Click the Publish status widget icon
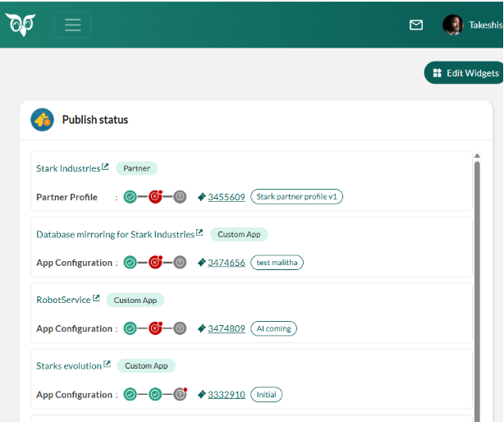504x422 pixels. 42,120
